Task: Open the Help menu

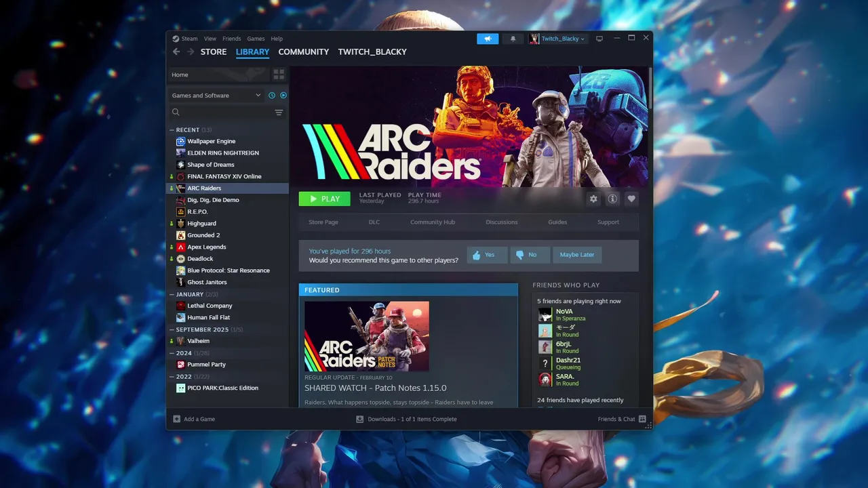Action: coord(277,39)
